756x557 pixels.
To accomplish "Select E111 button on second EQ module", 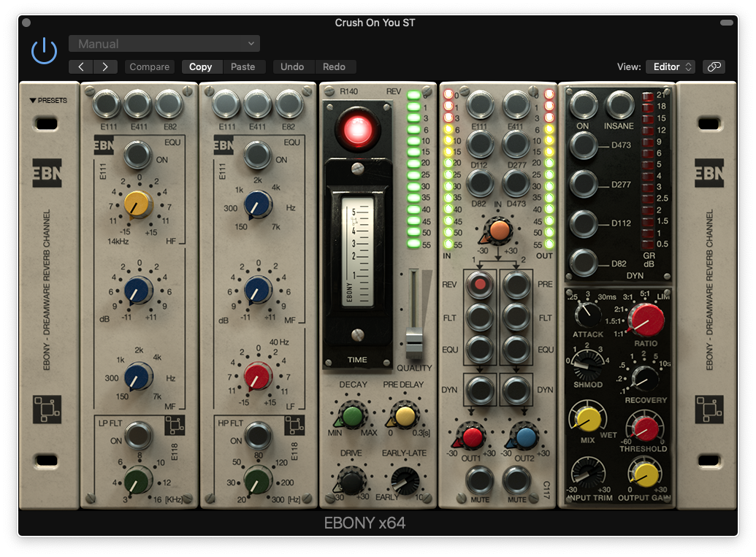I will point(226,104).
